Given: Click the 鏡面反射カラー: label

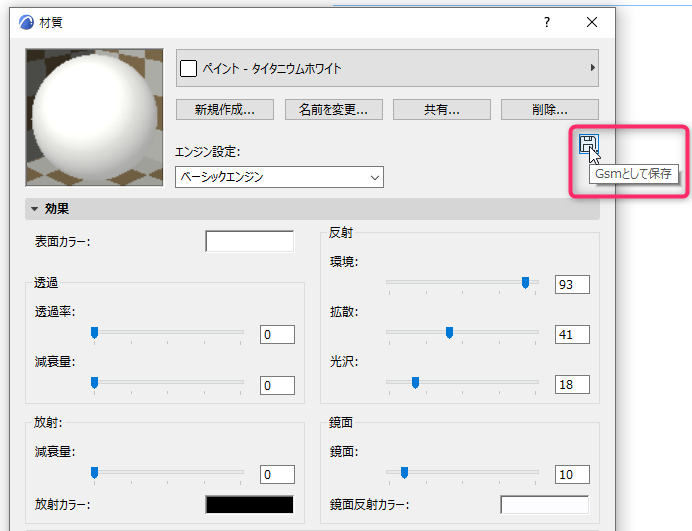Looking at the screenshot, I should pos(369,505).
